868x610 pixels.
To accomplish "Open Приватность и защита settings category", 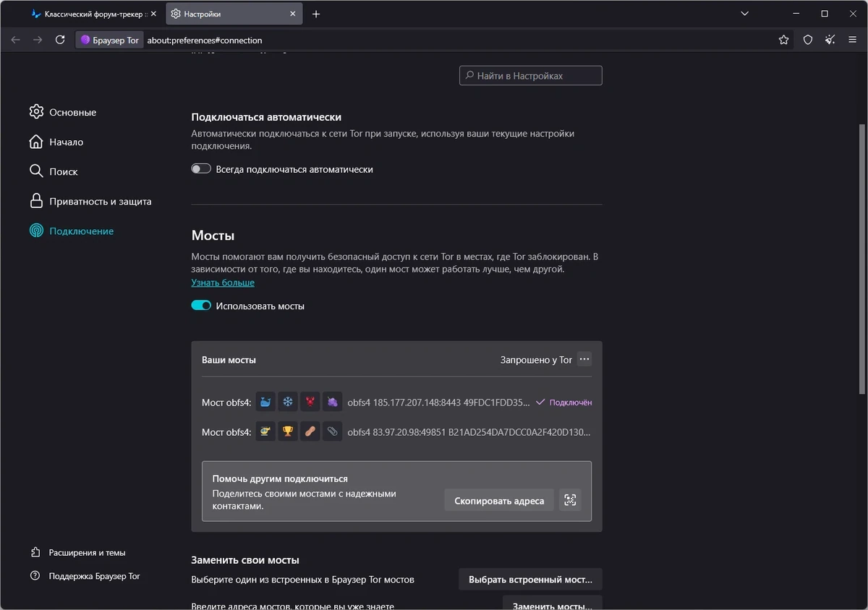I will click(90, 201).
